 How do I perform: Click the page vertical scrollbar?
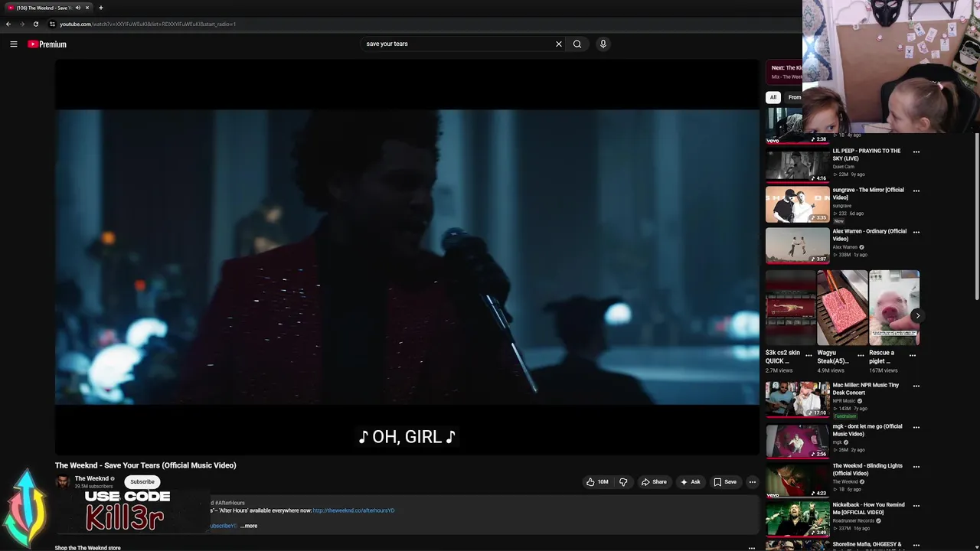[976, 218]
